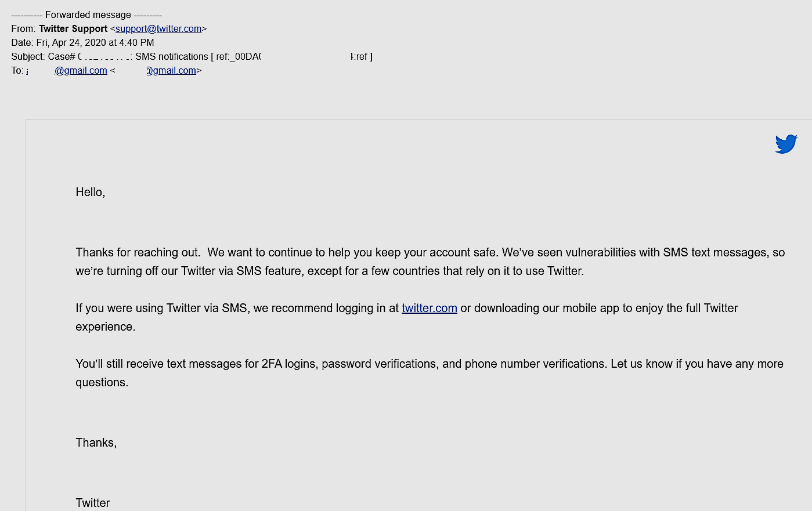812x511 pixels.
Task: Open the twitter.com link in the body
Action: (x=430, y=308)
